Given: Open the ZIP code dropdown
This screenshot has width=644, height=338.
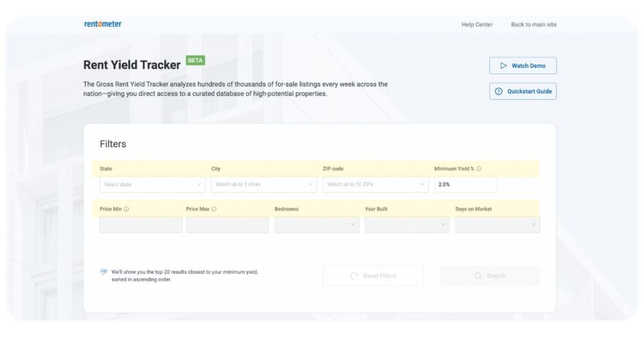Looking at the screenshot, I should (x=375, y=185).
